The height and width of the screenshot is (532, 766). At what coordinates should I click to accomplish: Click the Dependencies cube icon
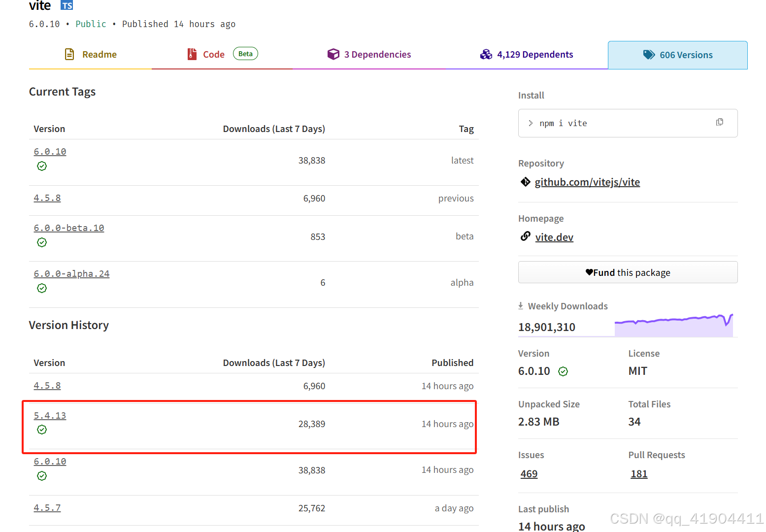point(333,54)
